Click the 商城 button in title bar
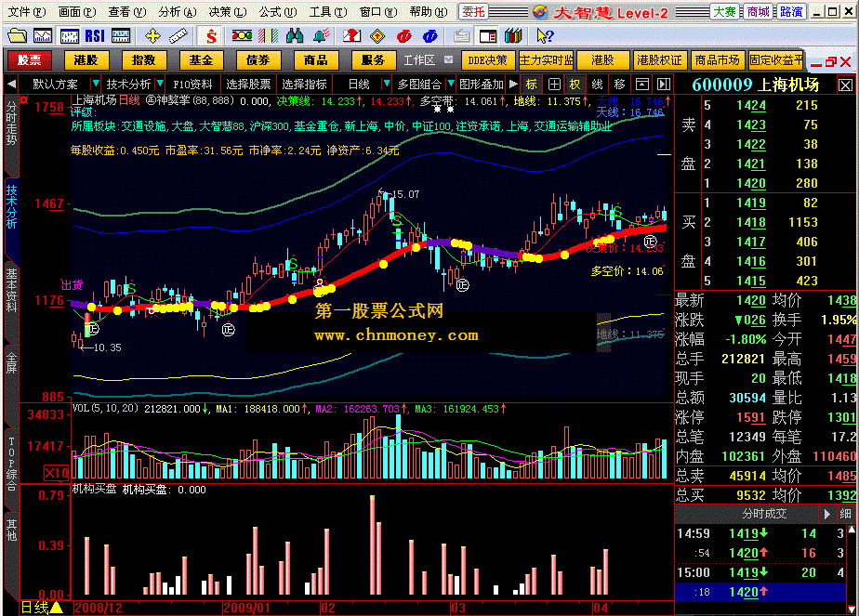859x616 pixels. pyautogui.click(x=759, y=11)
